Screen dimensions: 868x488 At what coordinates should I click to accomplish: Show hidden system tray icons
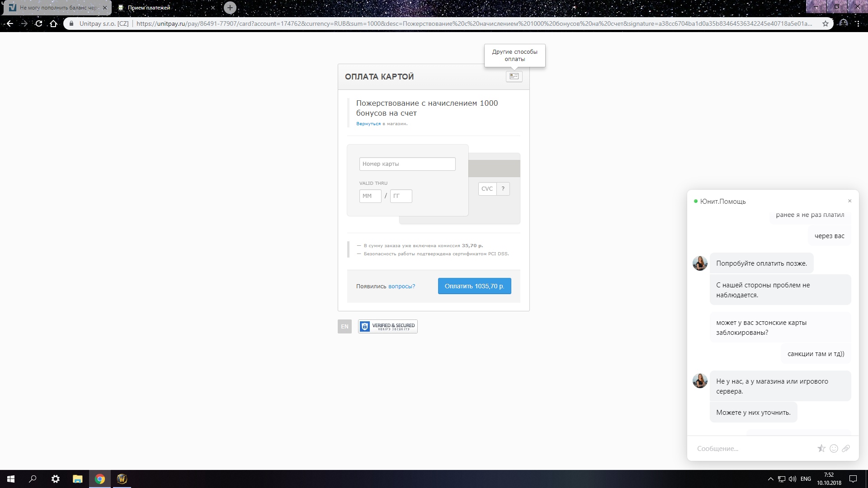770,479
